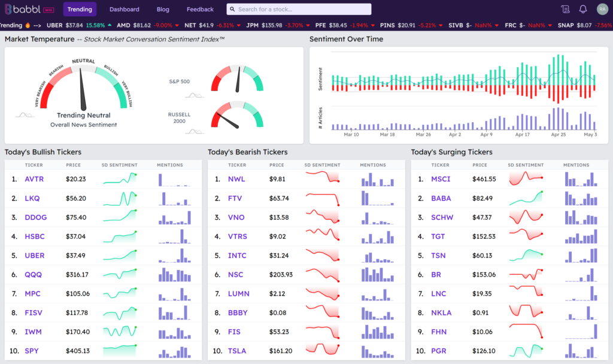Image resolution: width=613 pixels, height=364 pixels.
Task: Select the BABA surging ticker
Action: coord(441,198)
